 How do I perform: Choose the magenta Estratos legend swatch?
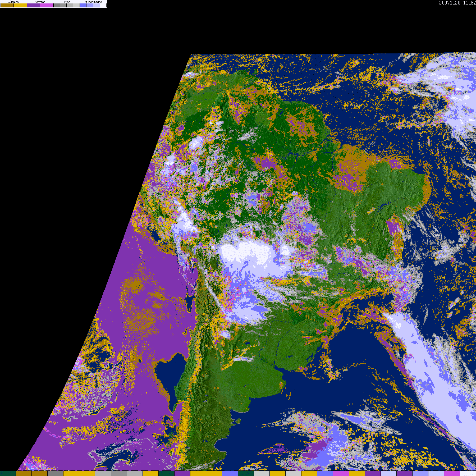coord(47,5)
